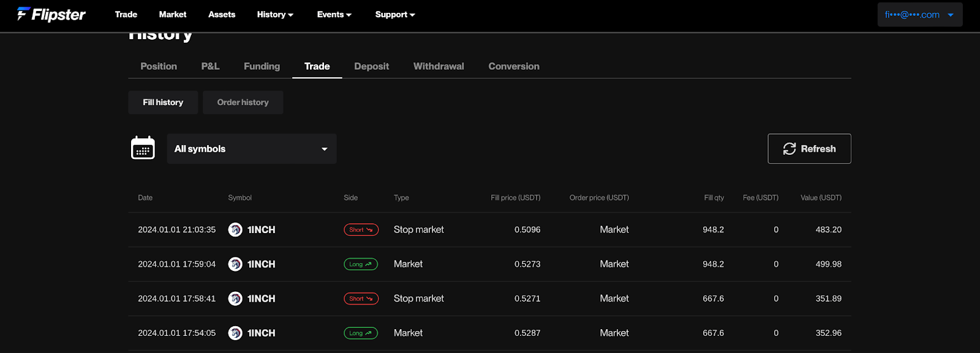Click the Long badge on 17:54:05 trade
Image resolution: width=980 pixels, height=353 pixels.
[x=360, y=333]
